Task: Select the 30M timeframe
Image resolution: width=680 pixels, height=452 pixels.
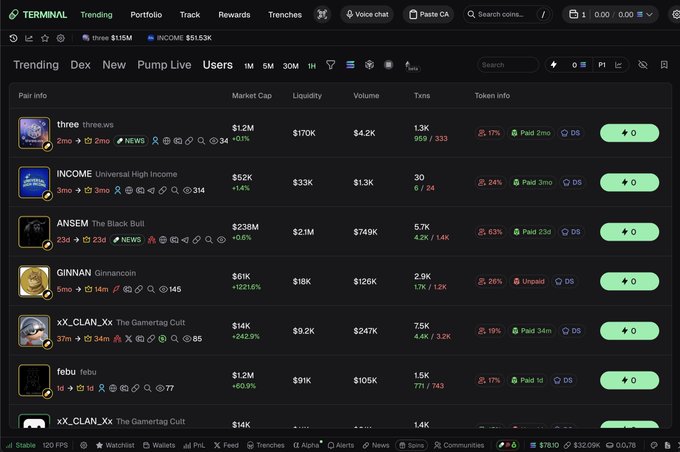Action: point(291,66)
